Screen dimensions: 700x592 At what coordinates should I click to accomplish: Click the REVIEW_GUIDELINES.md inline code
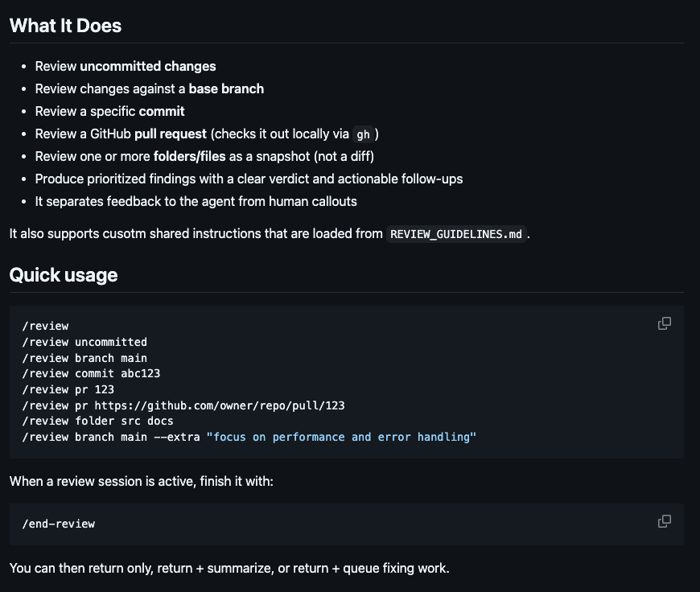coord(455,234)
